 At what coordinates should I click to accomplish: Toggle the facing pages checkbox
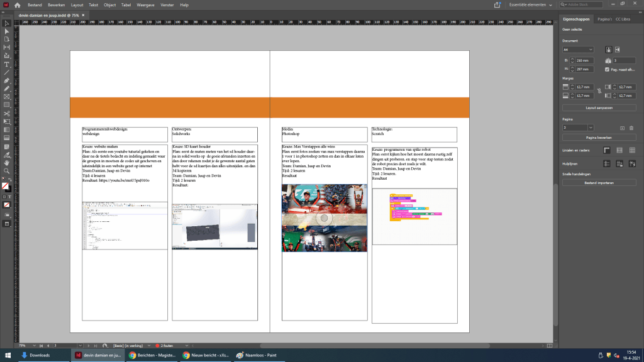(607, 69)
